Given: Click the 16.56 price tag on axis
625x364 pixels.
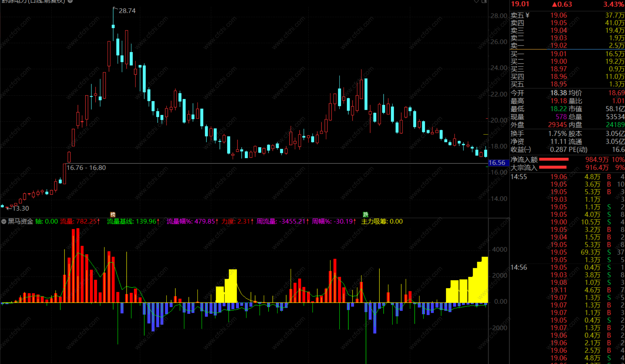Looking at the screenshot, I should coord(497,163).
